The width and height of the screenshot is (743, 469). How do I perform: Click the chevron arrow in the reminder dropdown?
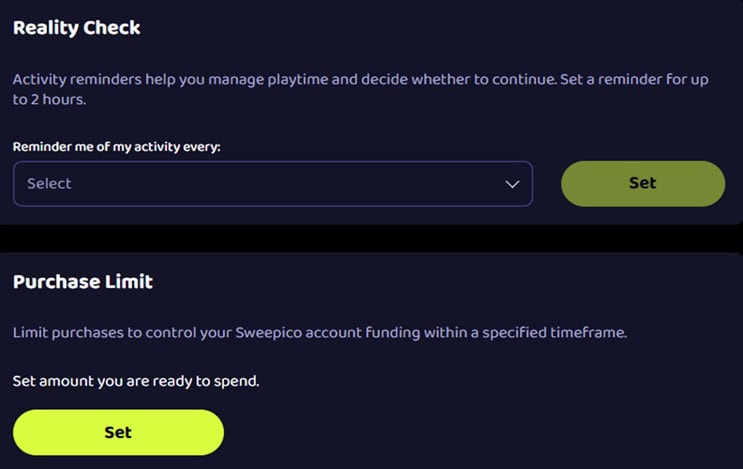pos(512,184)
